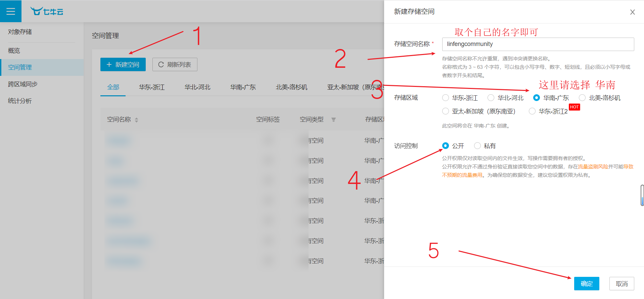Focus the 存储空间名称 input field
644x299 pixels.
(x=538, y=44)
